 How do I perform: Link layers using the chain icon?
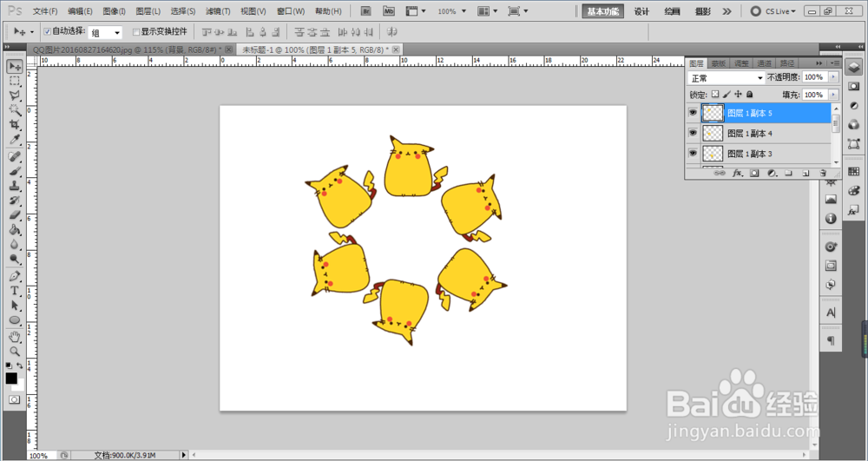click(x=720, y=174)
